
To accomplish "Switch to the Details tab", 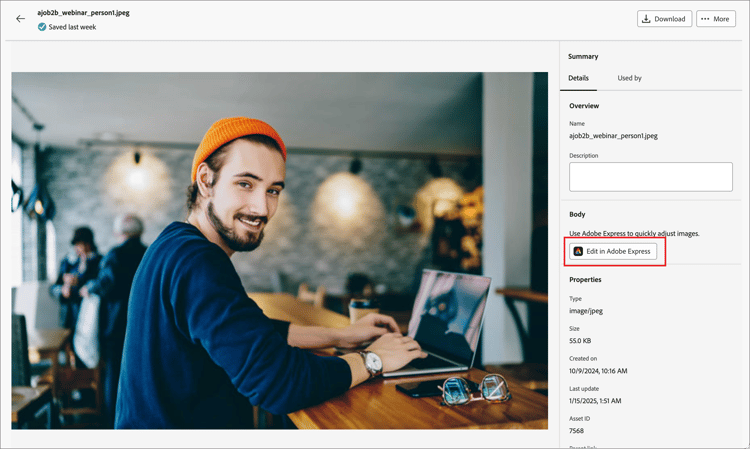I will click(578, 78).
